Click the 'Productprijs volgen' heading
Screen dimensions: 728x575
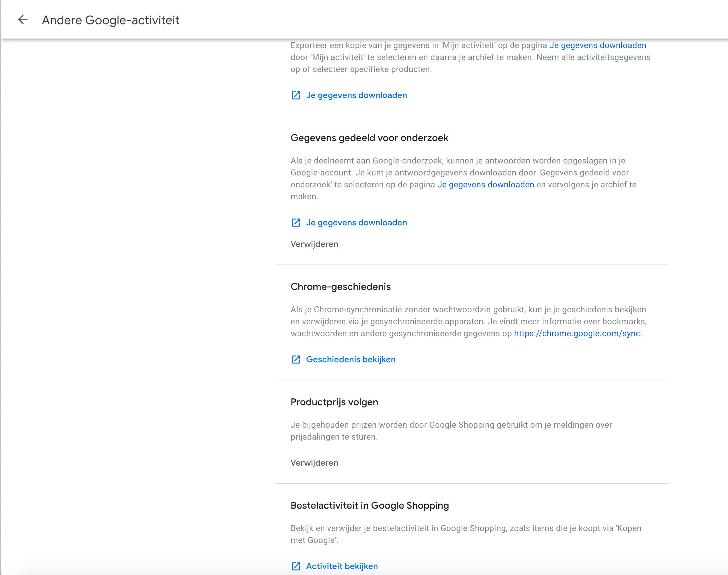pyautogui.click(x=334, y=402)
